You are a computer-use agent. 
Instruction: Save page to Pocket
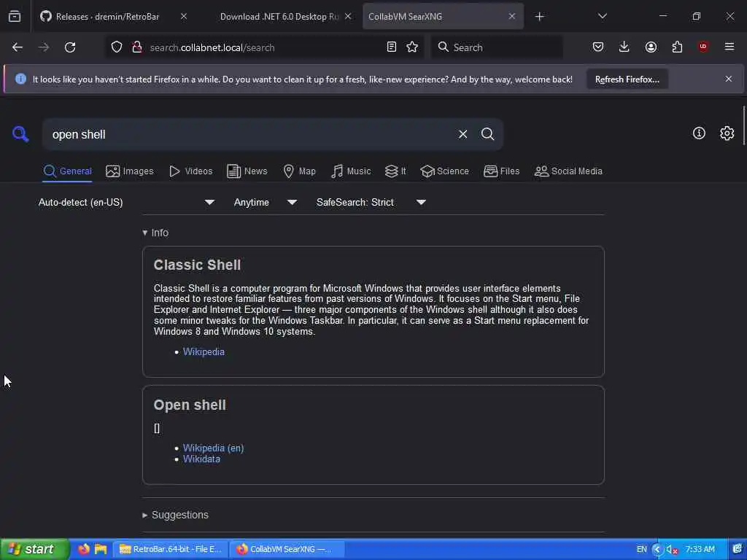pyautogui.click(x=598, y=47)
